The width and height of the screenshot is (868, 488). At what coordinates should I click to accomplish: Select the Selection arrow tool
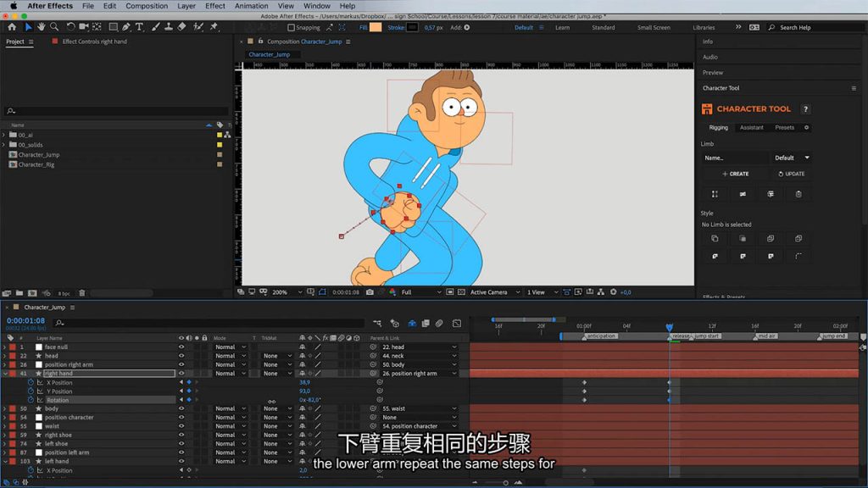coord(28,26)
